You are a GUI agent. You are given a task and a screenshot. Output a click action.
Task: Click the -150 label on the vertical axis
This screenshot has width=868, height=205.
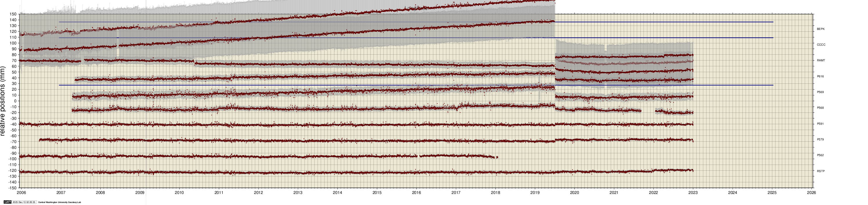tap(12, 188)
